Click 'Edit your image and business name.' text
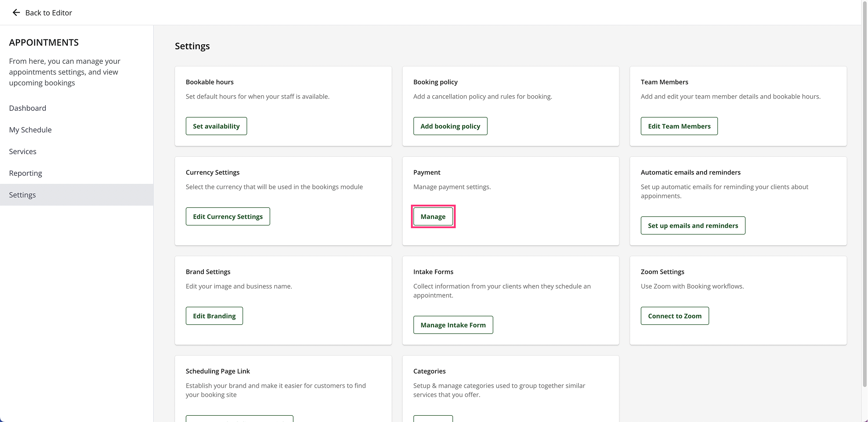868x422 pixels. pos(239,286)
